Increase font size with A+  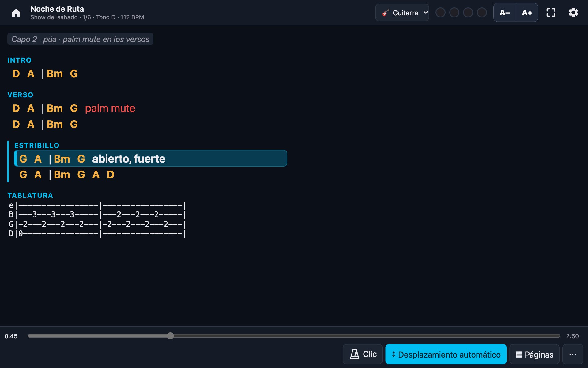[x=527, y=13]
